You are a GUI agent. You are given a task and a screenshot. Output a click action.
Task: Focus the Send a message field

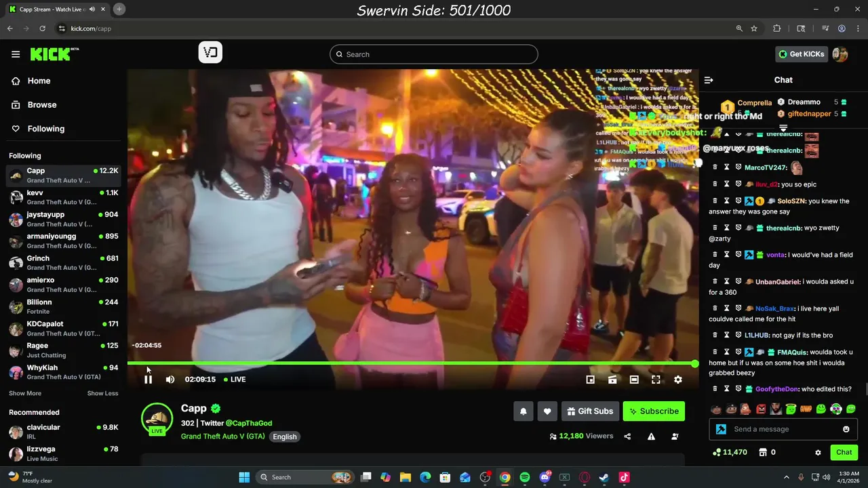point(785,429)
